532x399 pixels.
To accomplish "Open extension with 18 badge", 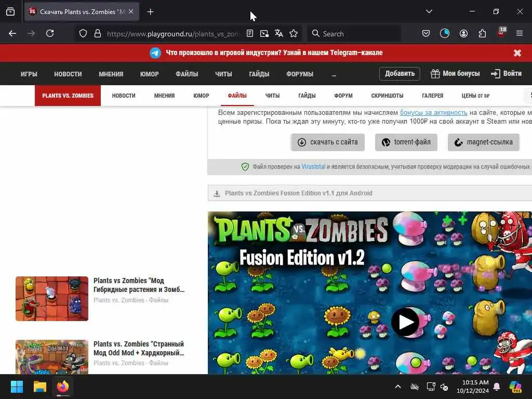I will 501,33.
